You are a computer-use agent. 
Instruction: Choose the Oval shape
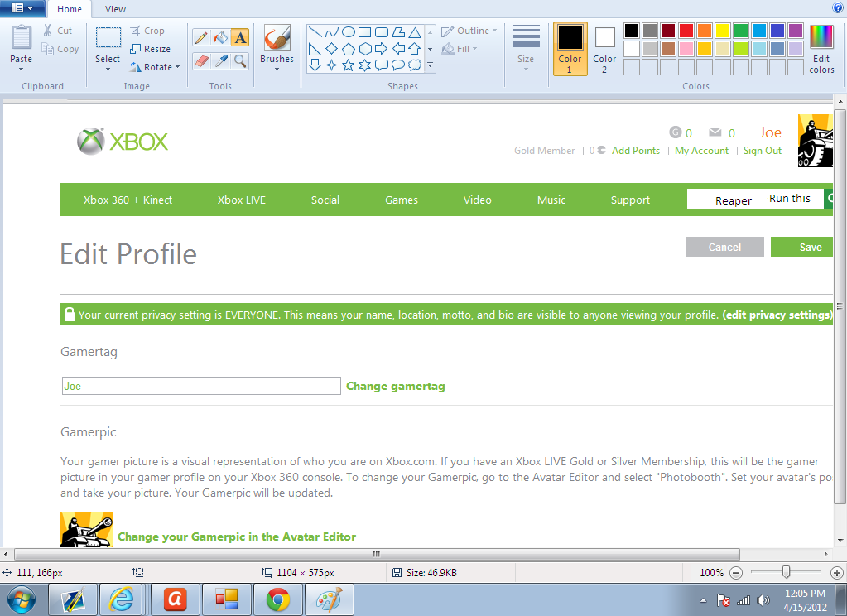(x=349, y=32)
